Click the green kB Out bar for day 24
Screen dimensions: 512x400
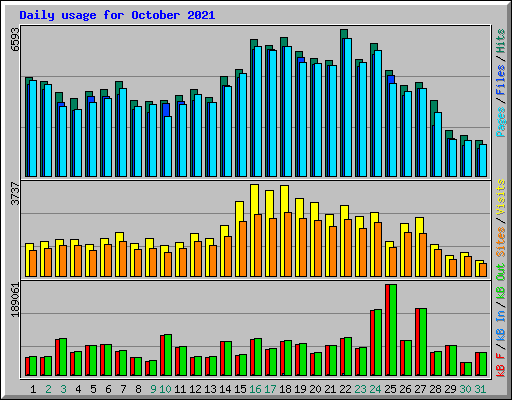378,343
